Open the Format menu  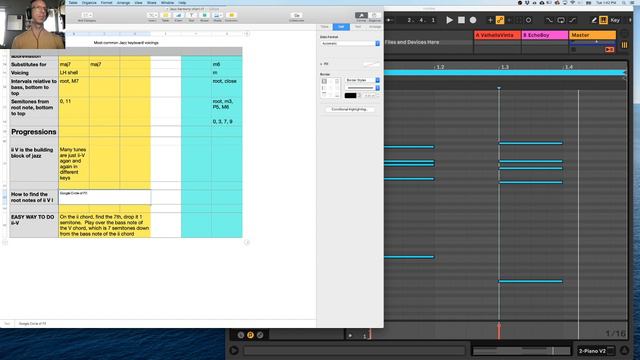coord(107,2)
